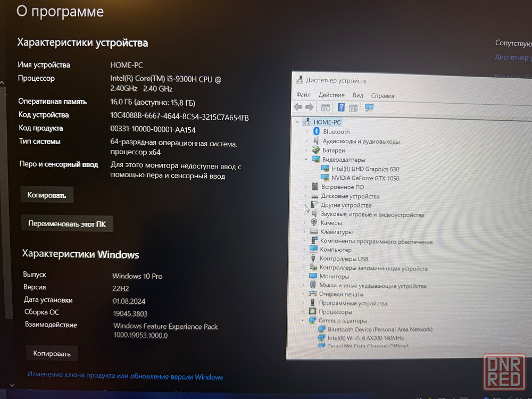Select the Сетевые адаптеры label in device tree

click(x=343, y=320)
